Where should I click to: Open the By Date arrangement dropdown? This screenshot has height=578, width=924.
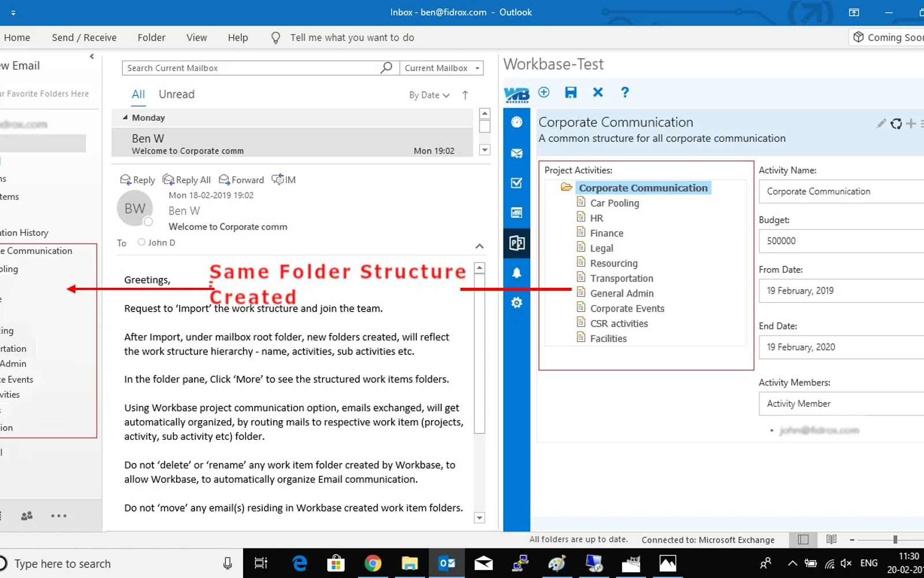click(x=429, y=95)
